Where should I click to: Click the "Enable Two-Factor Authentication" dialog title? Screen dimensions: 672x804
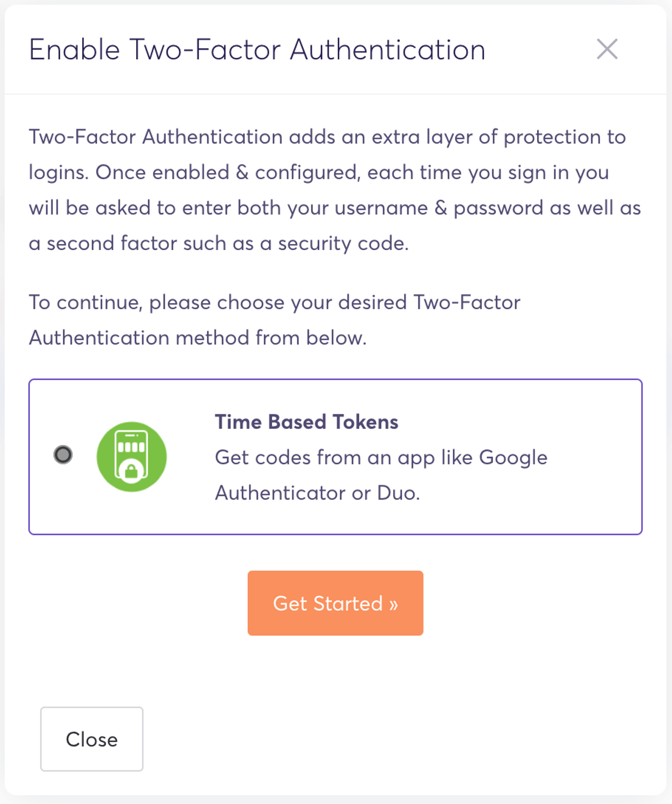[x=257, y=50]
